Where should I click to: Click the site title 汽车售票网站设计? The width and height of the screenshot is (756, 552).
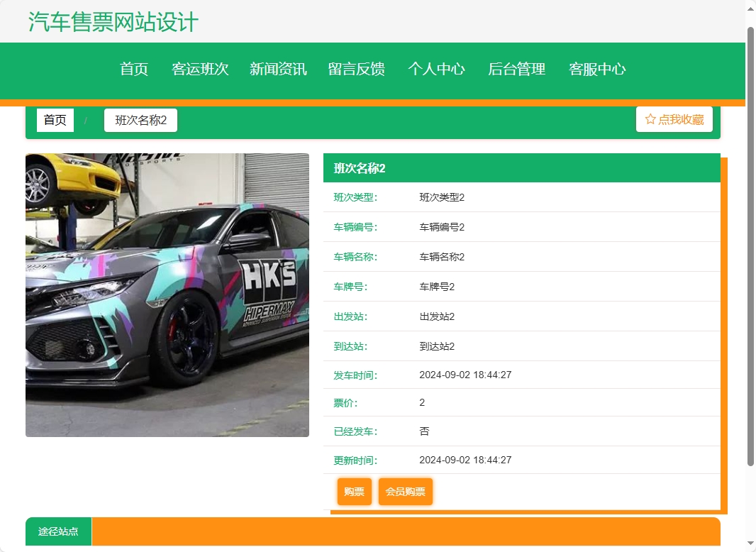point(113,23)
